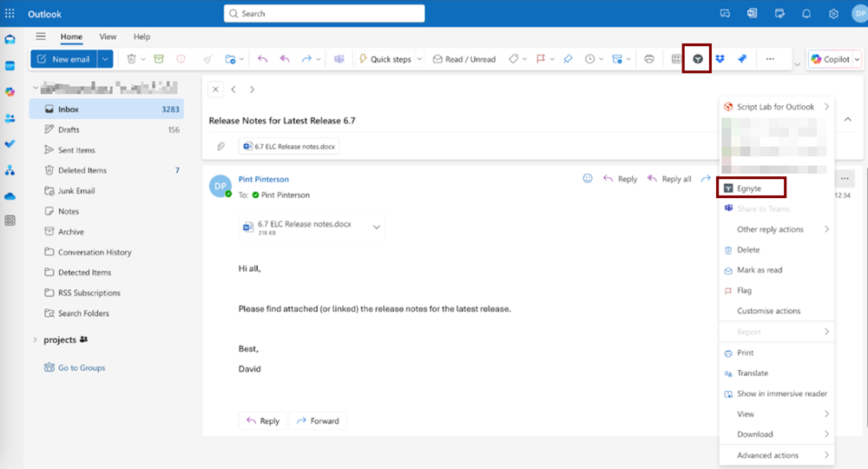868x469 pixels.
Task: Expand the projects group in folder pane
Action: pyautogui.click(x=35, y=340)
